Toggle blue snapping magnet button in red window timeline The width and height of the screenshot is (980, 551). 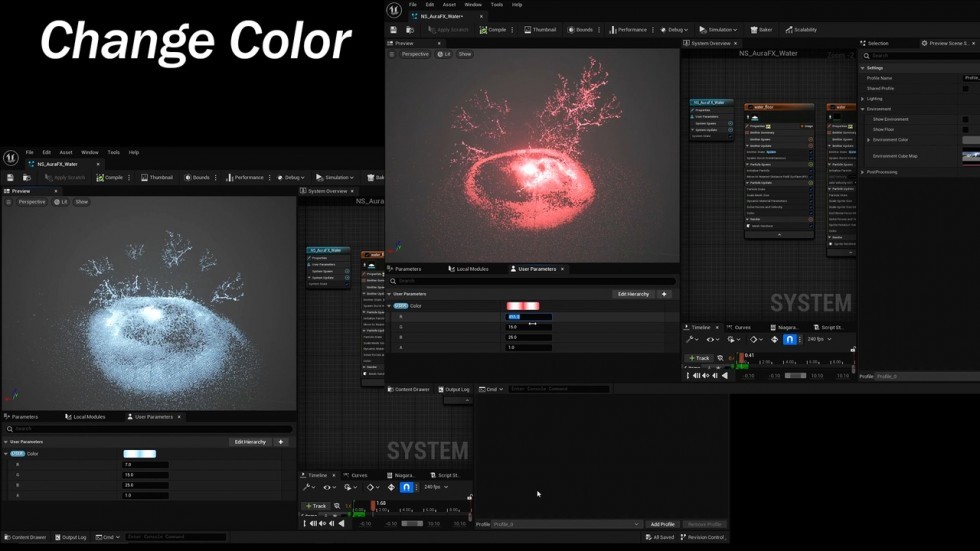click(x=790, y=339)
